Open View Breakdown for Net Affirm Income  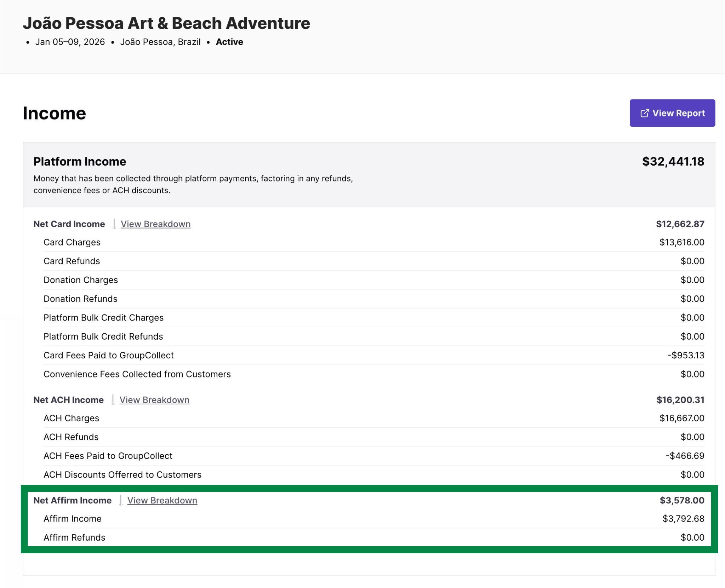(162, 500)
